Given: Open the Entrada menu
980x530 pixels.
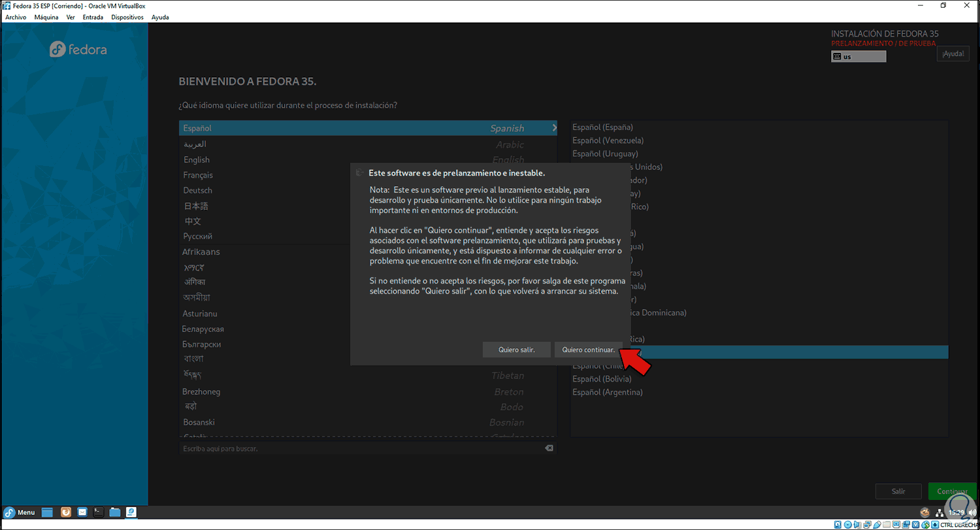Looking at the screenshot, I should coord(93,17).
